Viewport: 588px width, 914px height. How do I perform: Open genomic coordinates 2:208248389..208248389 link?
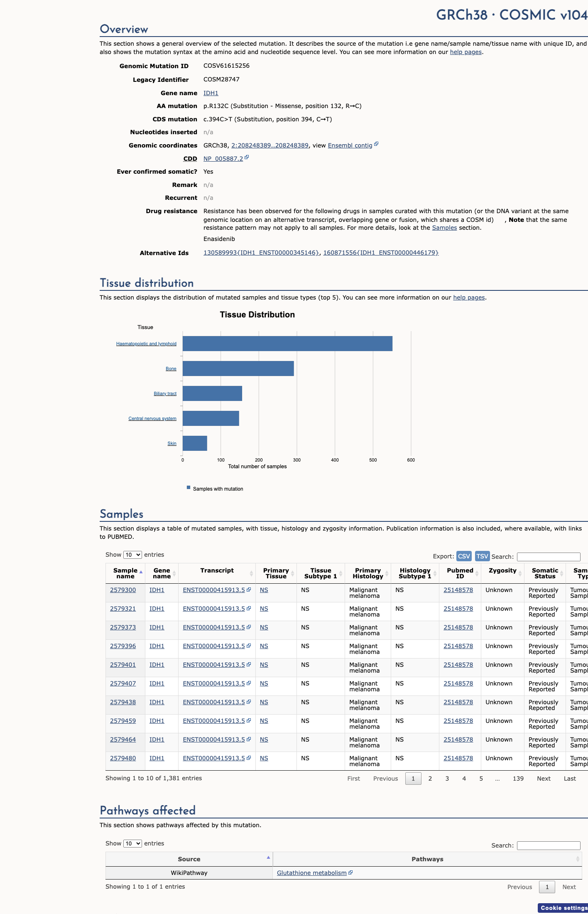tap(270, 145)
